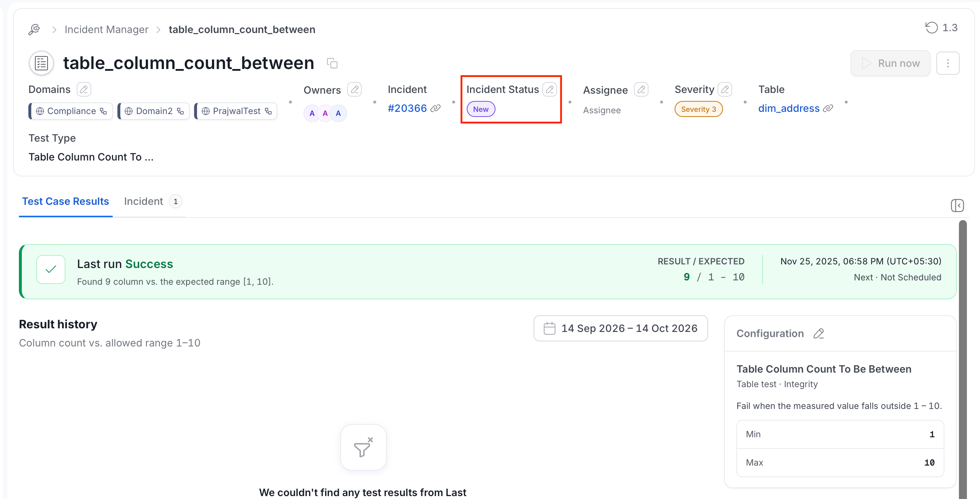Select the empty results filter icon

pos(363,447)
